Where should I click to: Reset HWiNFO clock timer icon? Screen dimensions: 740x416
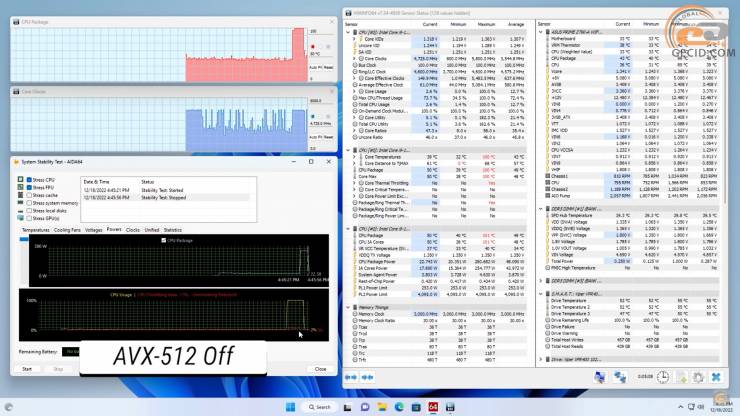(663, 377)
